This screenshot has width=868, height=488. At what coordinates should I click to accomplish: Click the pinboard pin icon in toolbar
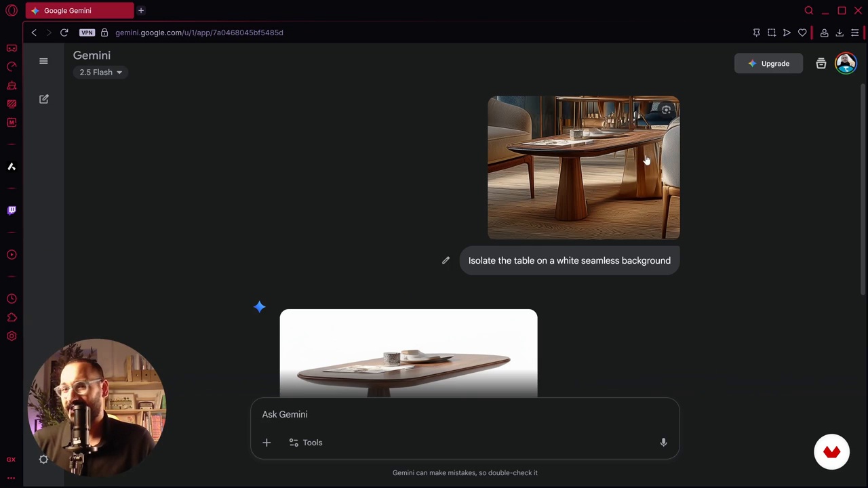pos(757,33)
